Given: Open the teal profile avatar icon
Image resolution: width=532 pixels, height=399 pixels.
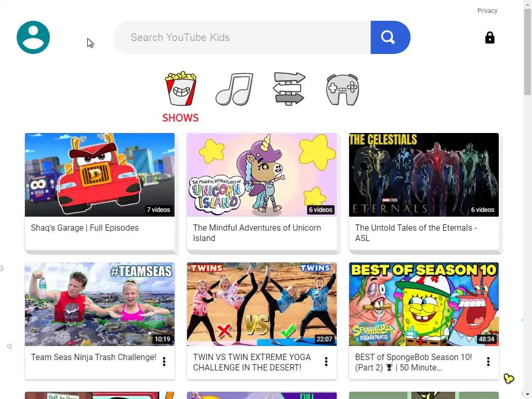Looking at the screenshot, I should (x=33, y=37).
